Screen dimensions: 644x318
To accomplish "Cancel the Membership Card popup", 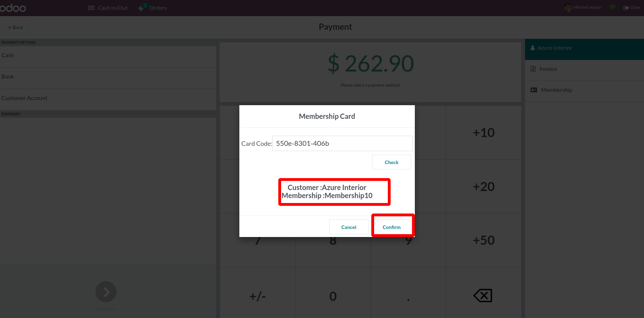I will click(348, 227).
